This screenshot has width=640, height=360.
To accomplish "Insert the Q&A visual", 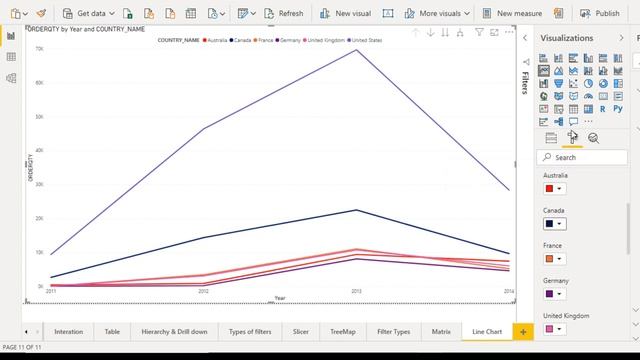I will [x=573, y=122].
